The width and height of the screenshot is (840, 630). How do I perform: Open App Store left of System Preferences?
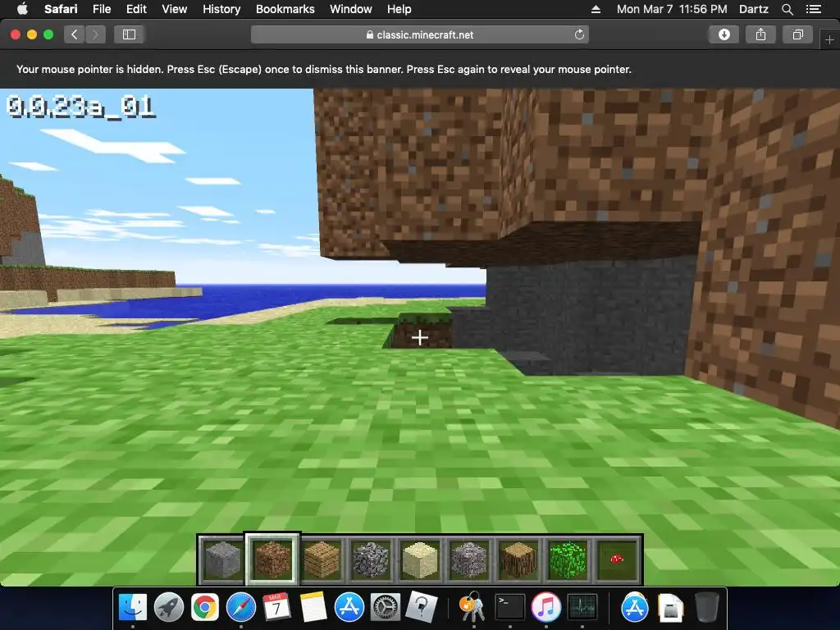coord(349,607)
